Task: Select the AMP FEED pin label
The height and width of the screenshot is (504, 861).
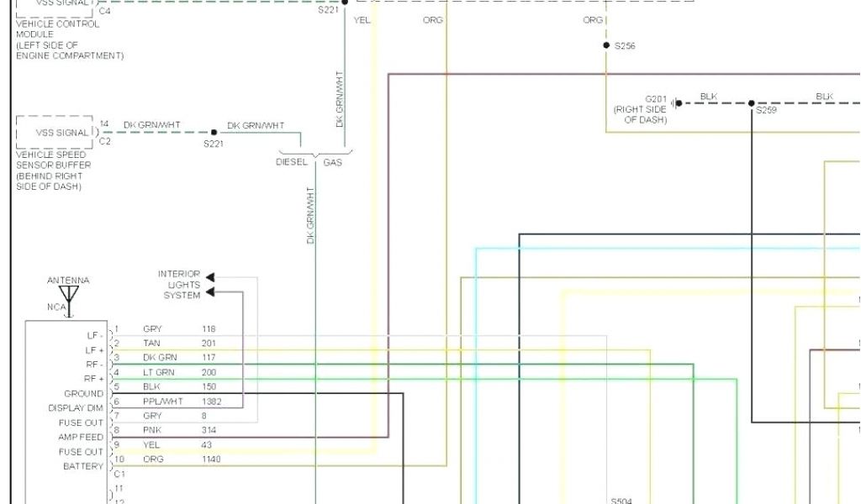Action: coord(81,438)
